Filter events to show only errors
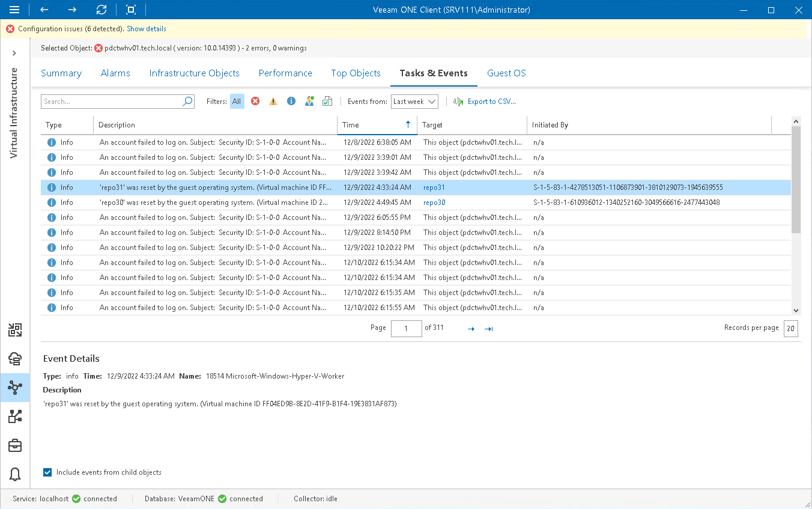Image resolution: width=812 pixels, height=509 pixels. (x=255, y=101)
